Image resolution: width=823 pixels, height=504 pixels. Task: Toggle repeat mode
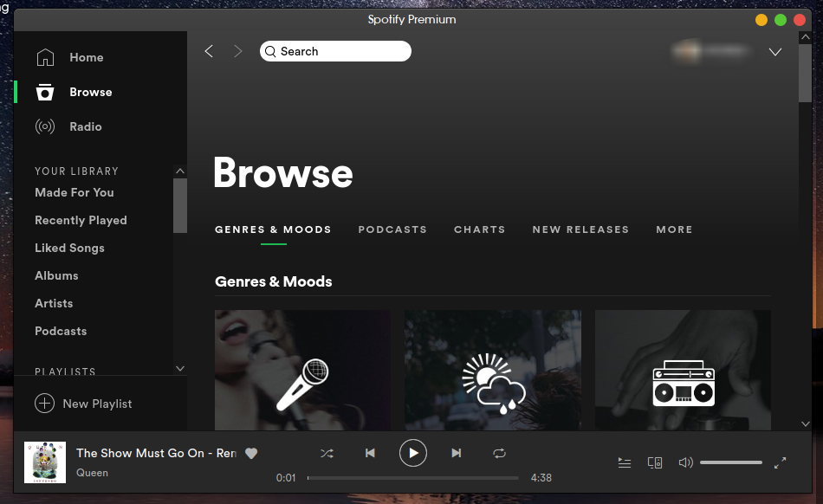499,453
